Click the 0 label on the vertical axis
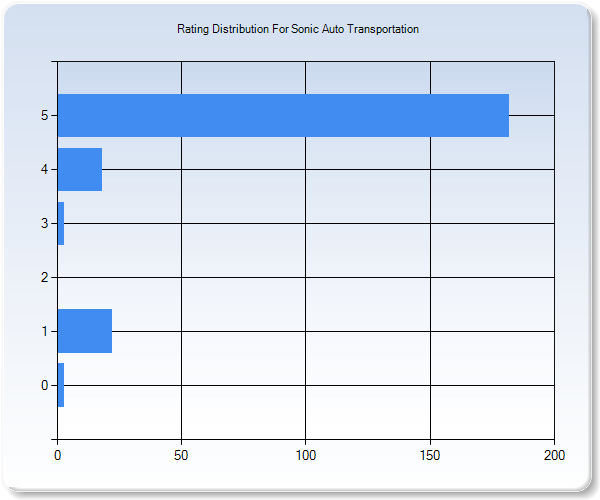The width and height of the screenshot is (600, 500). pyautogui.click(x=45, y=386)
